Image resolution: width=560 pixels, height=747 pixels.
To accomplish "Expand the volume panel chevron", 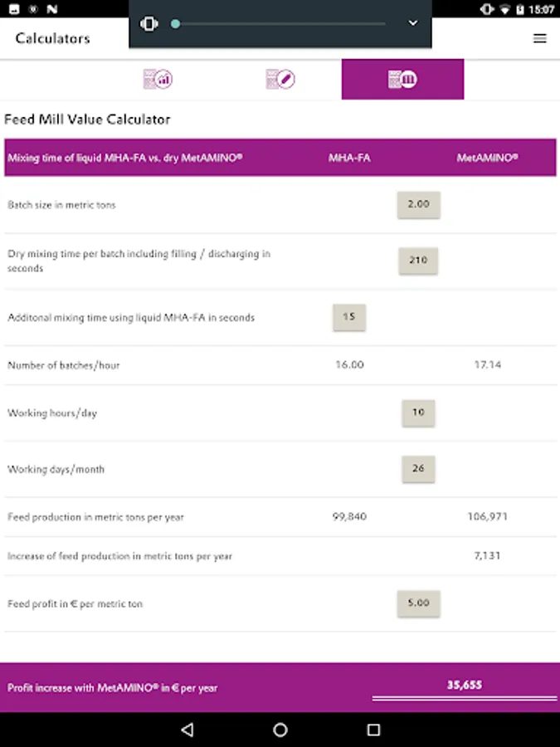I will click(x=413, y=23).
